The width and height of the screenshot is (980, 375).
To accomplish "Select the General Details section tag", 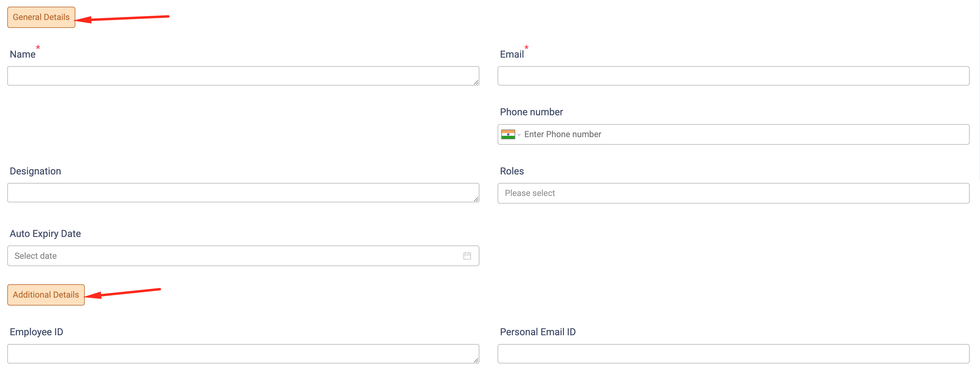I will click(41, 18).
